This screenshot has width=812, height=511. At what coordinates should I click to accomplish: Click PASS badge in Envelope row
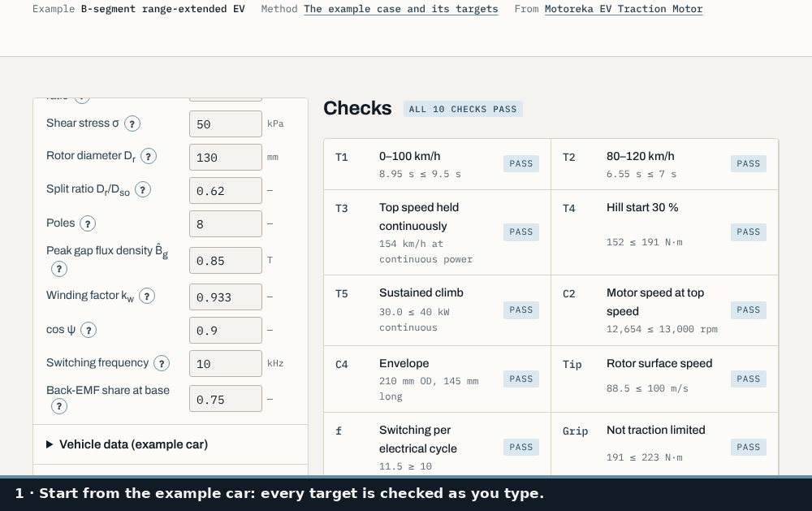coord(521,379)
